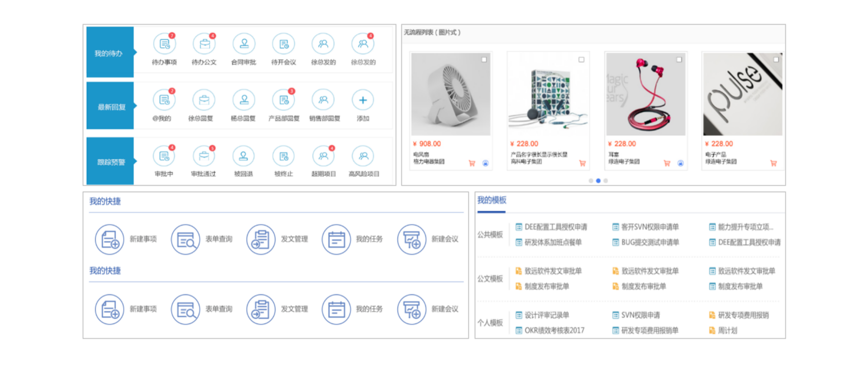Open the 我的模板 tab

tap(492, 200)
